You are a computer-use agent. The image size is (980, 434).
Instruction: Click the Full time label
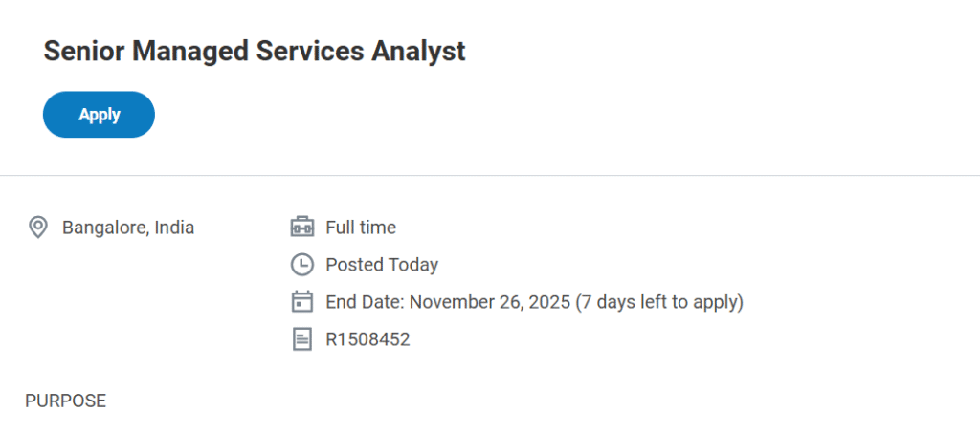(361, 228)
